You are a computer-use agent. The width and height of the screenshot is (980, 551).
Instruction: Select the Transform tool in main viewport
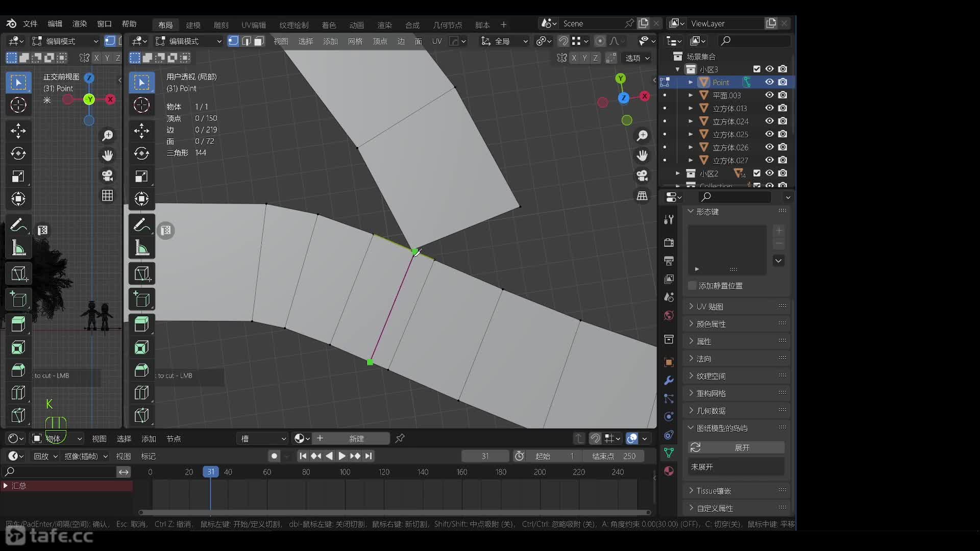pyautogui.click(x=141, y=199)
